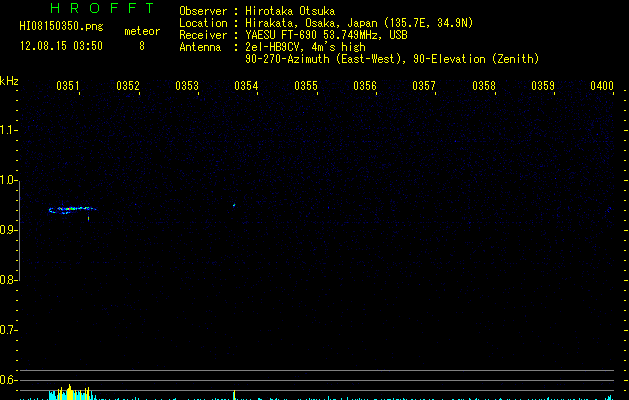Click the kHz axis unit label
629x400 pixels.
(9, 81)
